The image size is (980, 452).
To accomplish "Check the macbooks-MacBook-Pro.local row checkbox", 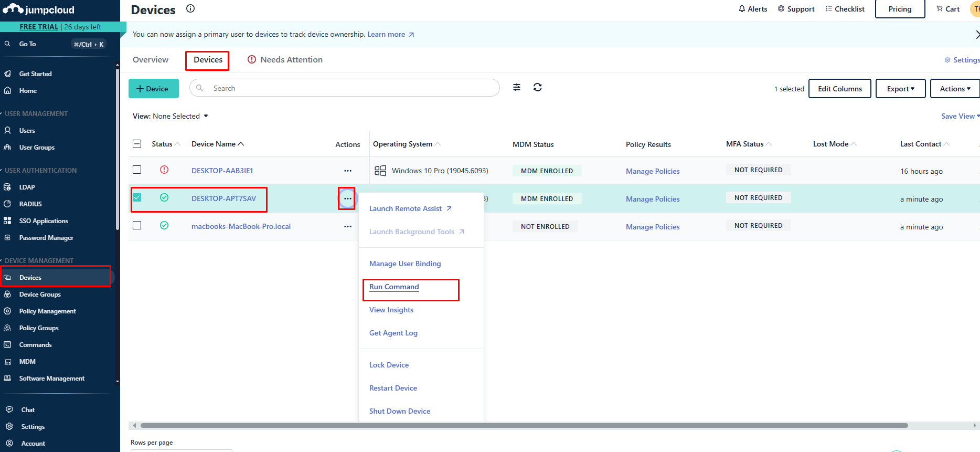I will coord(137,225).
